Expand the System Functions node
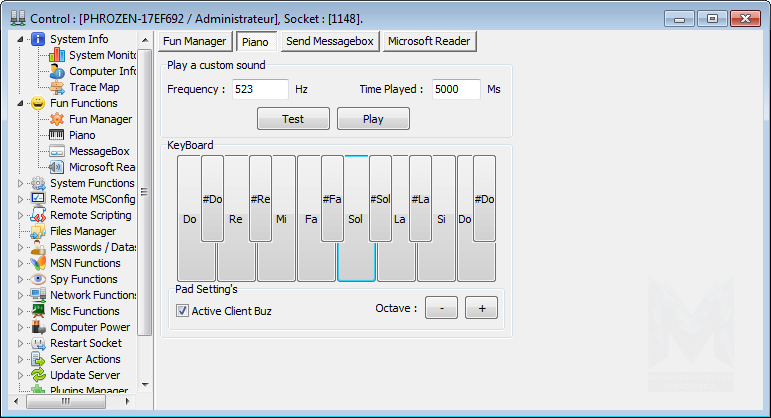 (x=23, y=183)
